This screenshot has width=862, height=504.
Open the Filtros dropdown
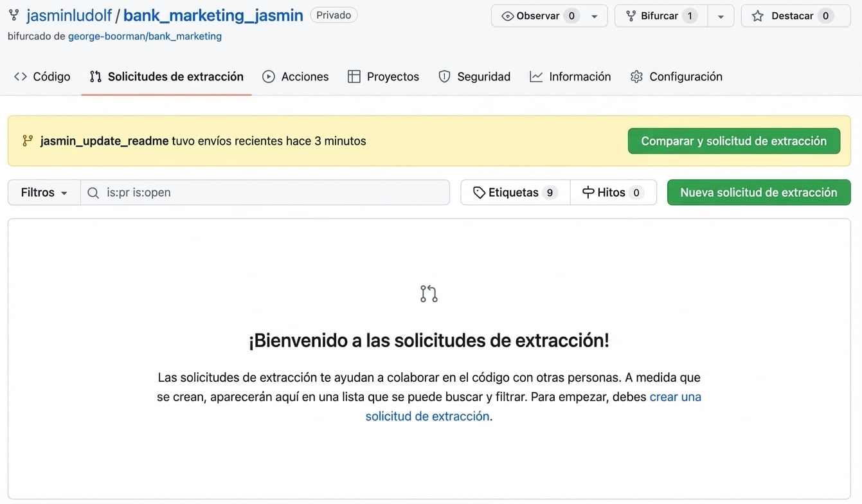[44, 192]
